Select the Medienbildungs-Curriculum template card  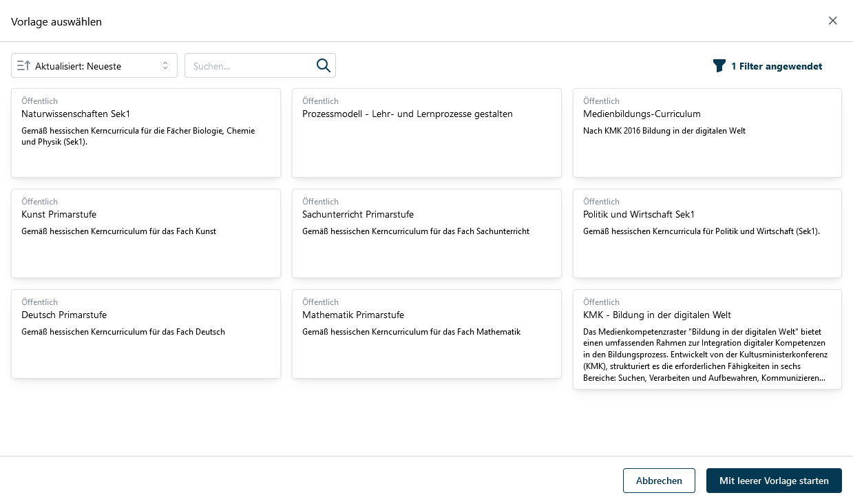pyautogui.click(x=707, y=133)
